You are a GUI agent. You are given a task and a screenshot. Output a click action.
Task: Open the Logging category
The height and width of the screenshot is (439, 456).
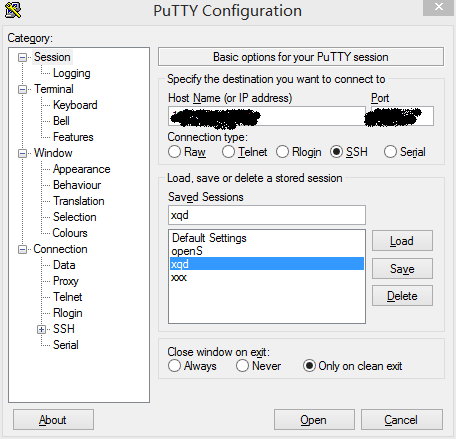(x=72, y=73)
